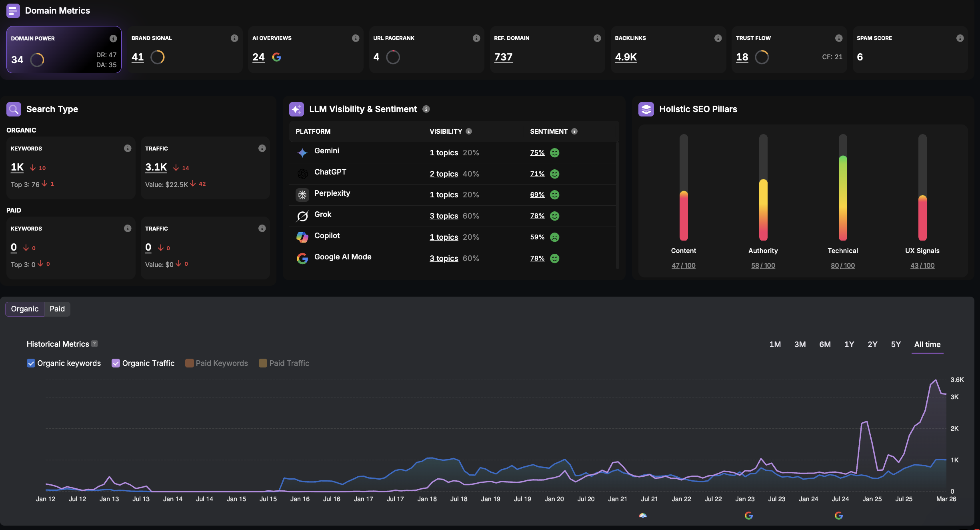
Task: Click the Google update marker near Jan 23
Action: pos(748,515)
